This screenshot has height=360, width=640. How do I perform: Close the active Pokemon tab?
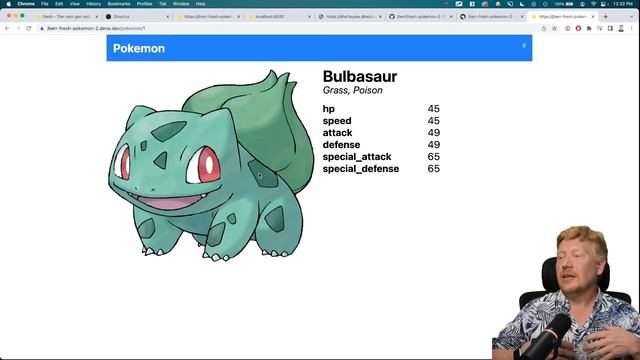(x=593, y=17)
